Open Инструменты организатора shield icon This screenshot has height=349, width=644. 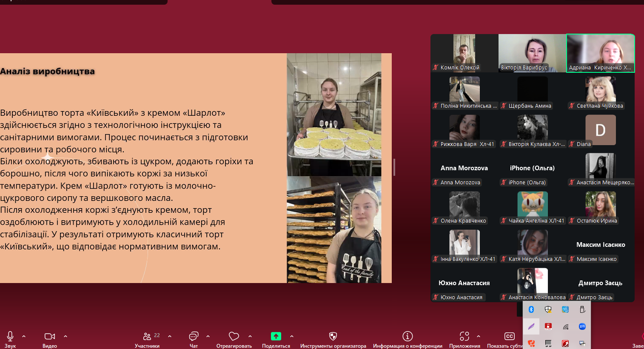tap(333, 336)
